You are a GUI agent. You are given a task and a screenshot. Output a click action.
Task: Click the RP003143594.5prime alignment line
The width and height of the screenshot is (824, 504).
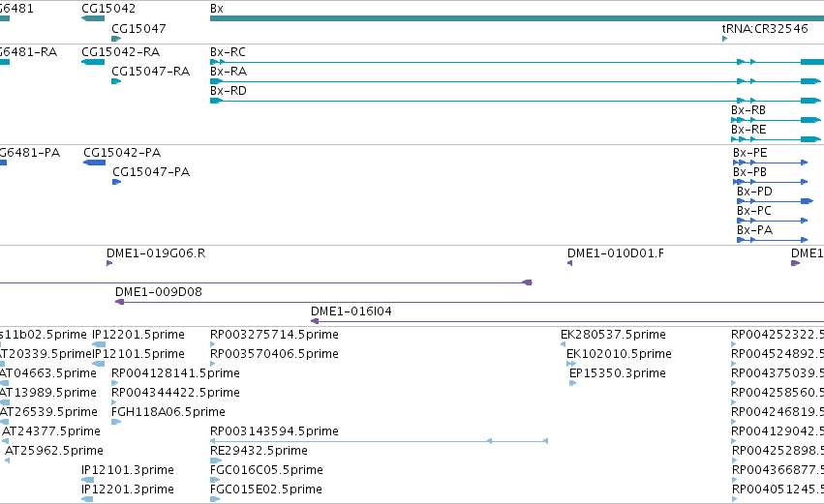tap(379, 441)
